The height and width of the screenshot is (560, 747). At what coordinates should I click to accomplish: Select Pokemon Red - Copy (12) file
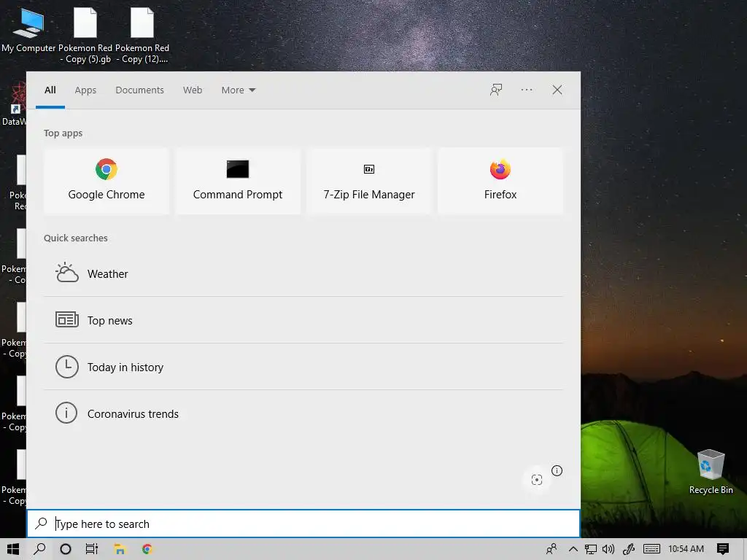tap(142, 35)
